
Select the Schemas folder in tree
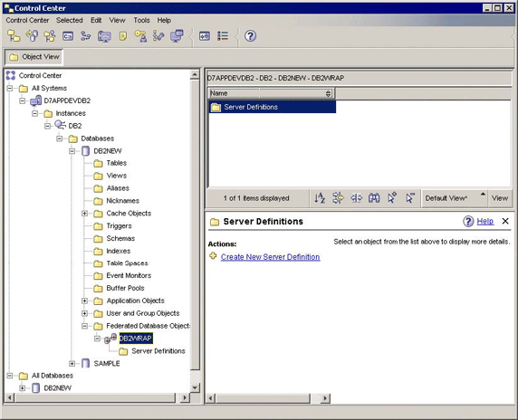[120, 238]
